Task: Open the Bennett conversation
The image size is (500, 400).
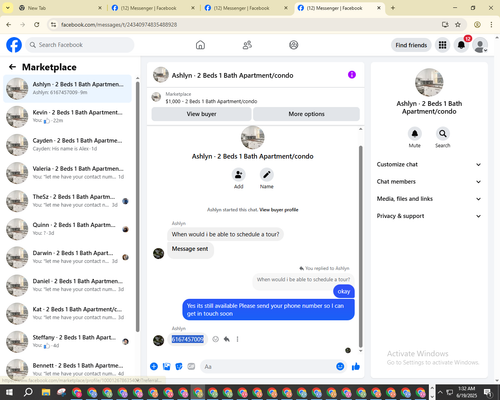Action: click(x=67, y=369)
